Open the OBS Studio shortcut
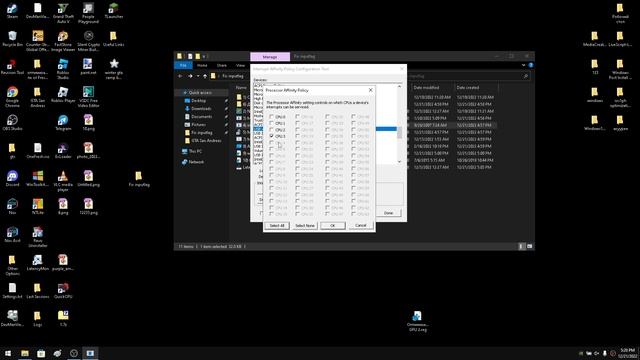 tap(12, 122)
